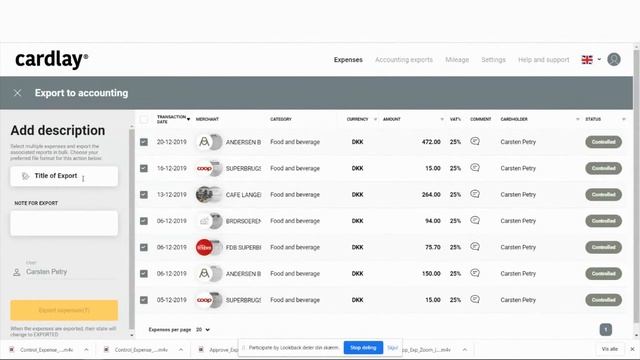Open the Settings tab
This screenshot has height=360, width=640.
[493, 60]
